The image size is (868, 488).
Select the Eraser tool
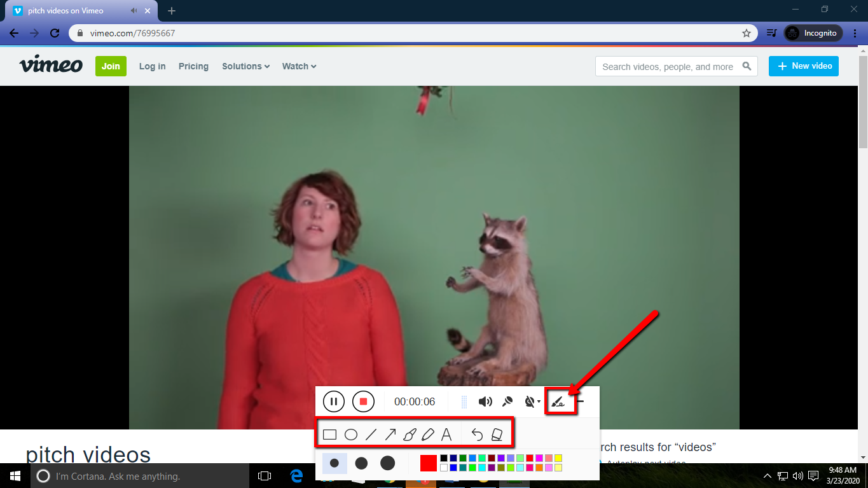click(497, 435)
